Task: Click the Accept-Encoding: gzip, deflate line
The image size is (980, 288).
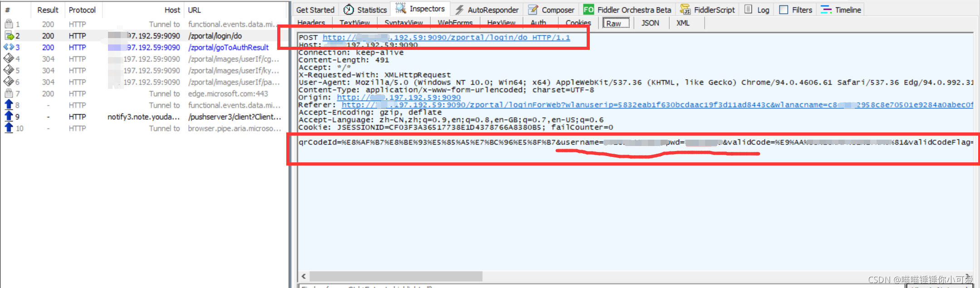Action: [370, 112]
